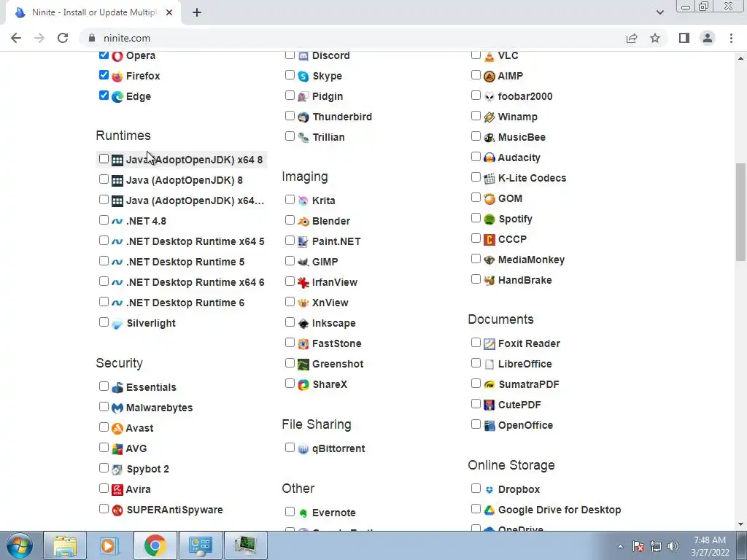Viewport: 747px width, 560px height.
Task: Tick the K-Lite Codecs checkbox
Action: tap(476, 177)
